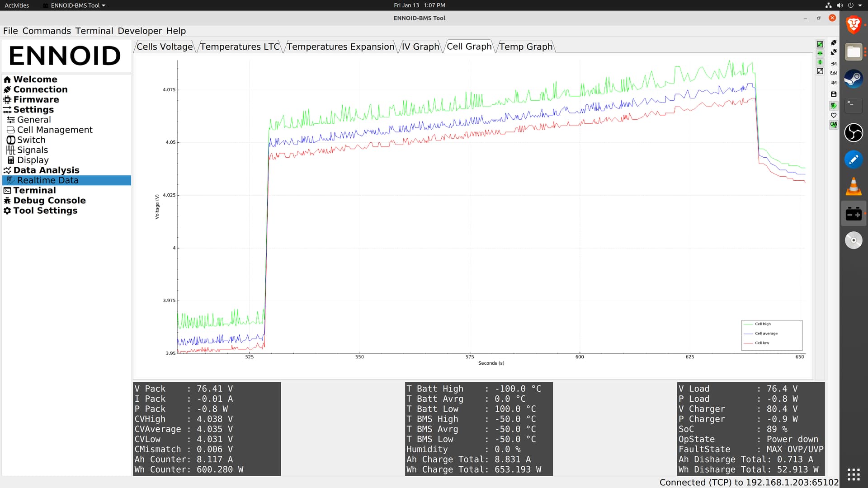Click the read default configuration (circular-arrow M) icon
Image resolution: width=868 pixels, height=488 pixels.
pyautogui.click(x=834, y=73)
